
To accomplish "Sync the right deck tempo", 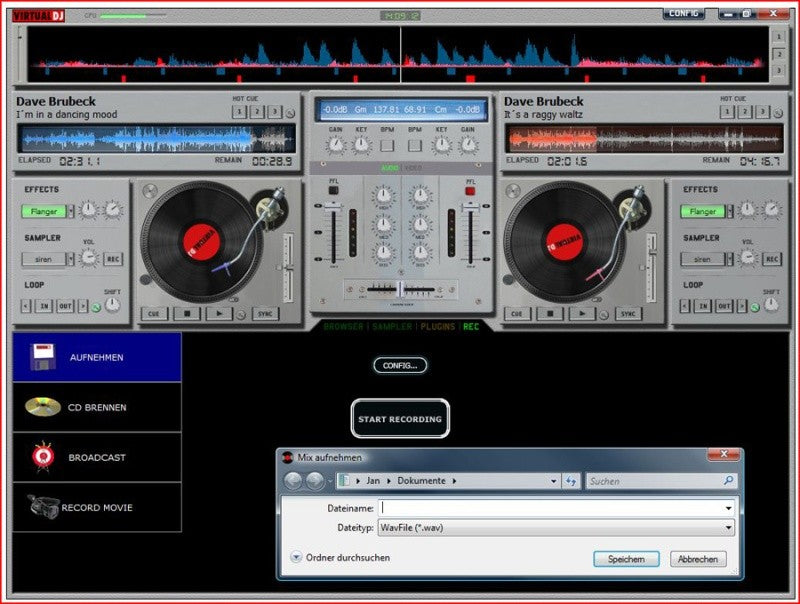I will (x=628, y=314).
